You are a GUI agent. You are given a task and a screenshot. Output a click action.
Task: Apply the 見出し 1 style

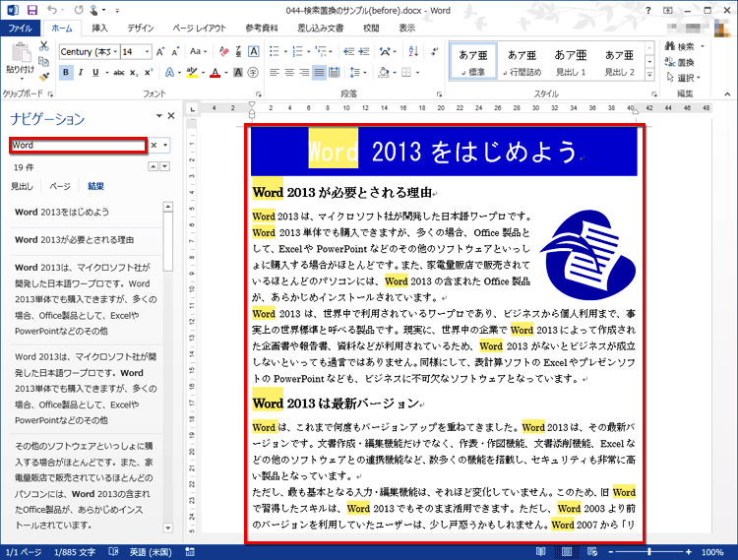(x=571, y=62)
